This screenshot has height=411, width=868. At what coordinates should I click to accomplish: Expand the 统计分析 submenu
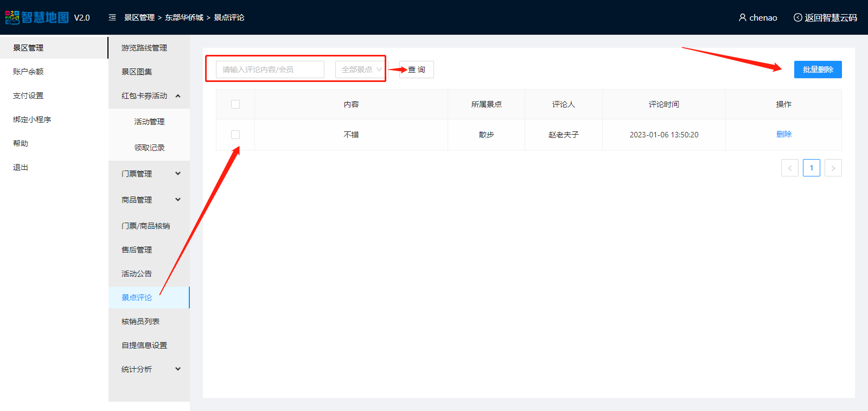178,369
